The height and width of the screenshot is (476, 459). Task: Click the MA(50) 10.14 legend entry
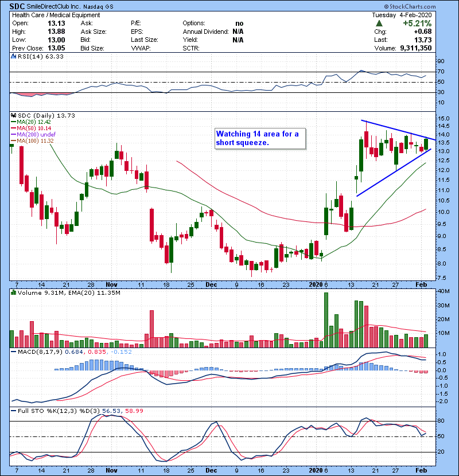point(31,128)
